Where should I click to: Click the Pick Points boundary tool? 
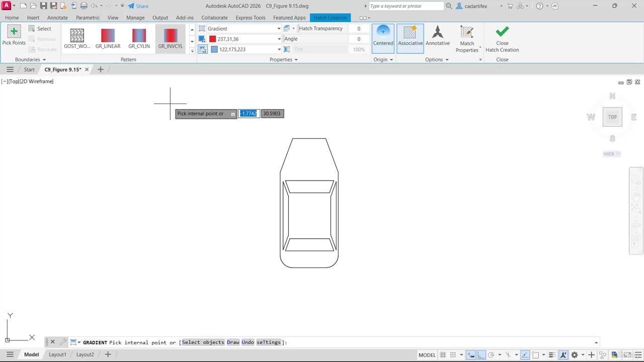pos(14,35)
